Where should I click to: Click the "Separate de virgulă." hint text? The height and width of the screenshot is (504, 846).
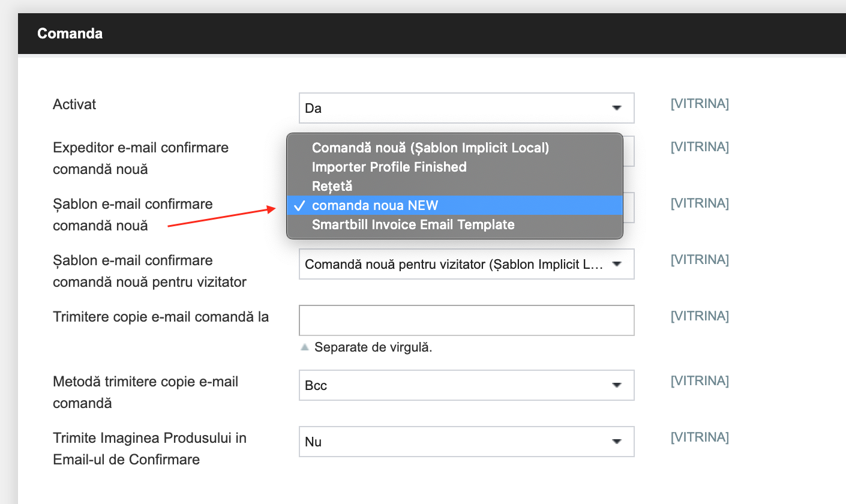coord(373,347)
